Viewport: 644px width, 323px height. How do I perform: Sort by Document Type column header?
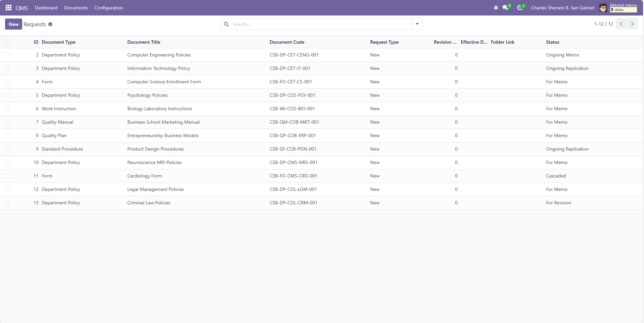tap(59, 42)
